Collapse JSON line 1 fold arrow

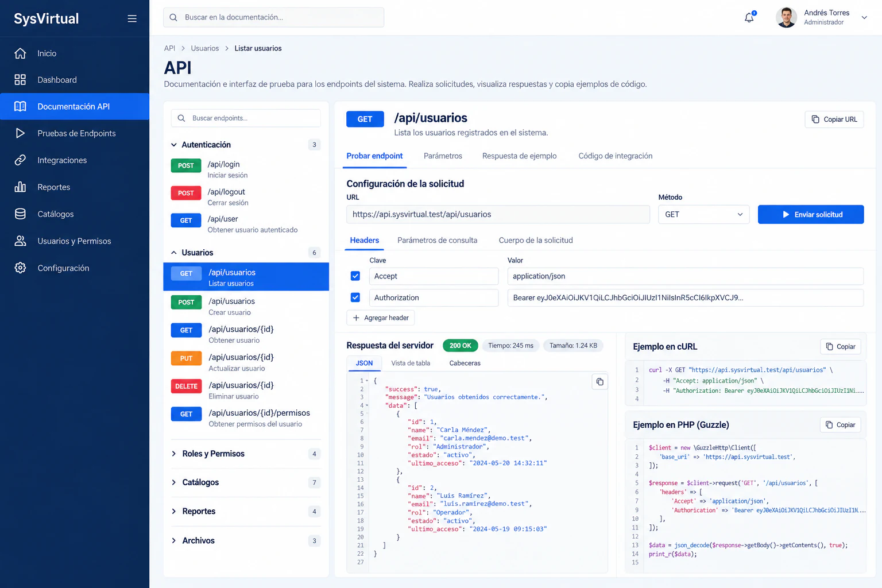pyautogui.click(x=367, y=381)
